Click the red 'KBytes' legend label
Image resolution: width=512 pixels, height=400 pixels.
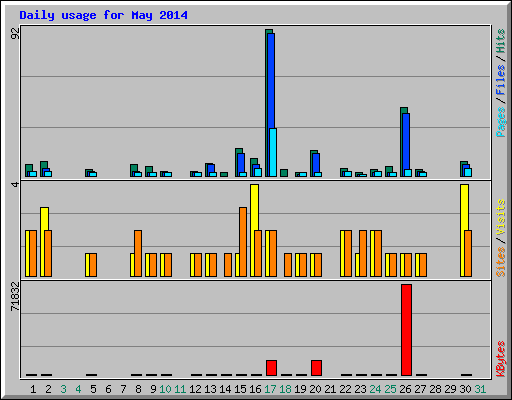[500, 359]
